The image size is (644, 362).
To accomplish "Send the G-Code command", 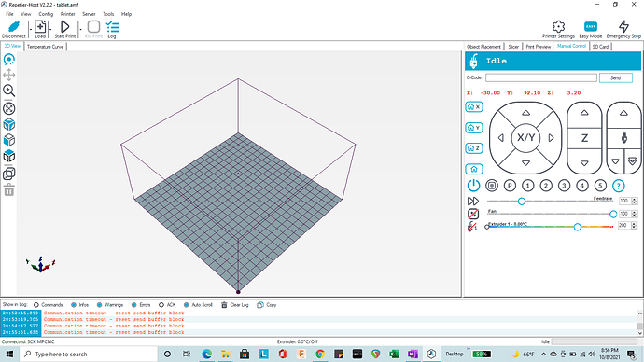I will (x=615, y=77).
